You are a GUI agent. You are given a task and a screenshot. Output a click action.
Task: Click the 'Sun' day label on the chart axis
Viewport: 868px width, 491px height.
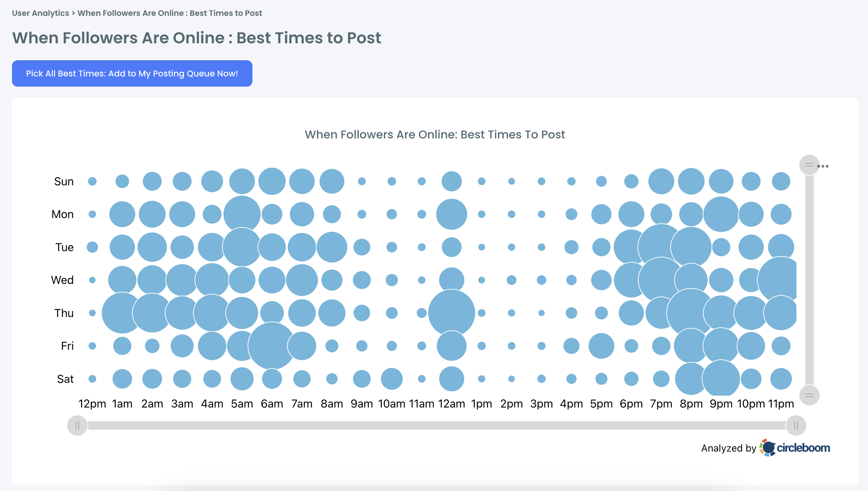pos(63,181)
